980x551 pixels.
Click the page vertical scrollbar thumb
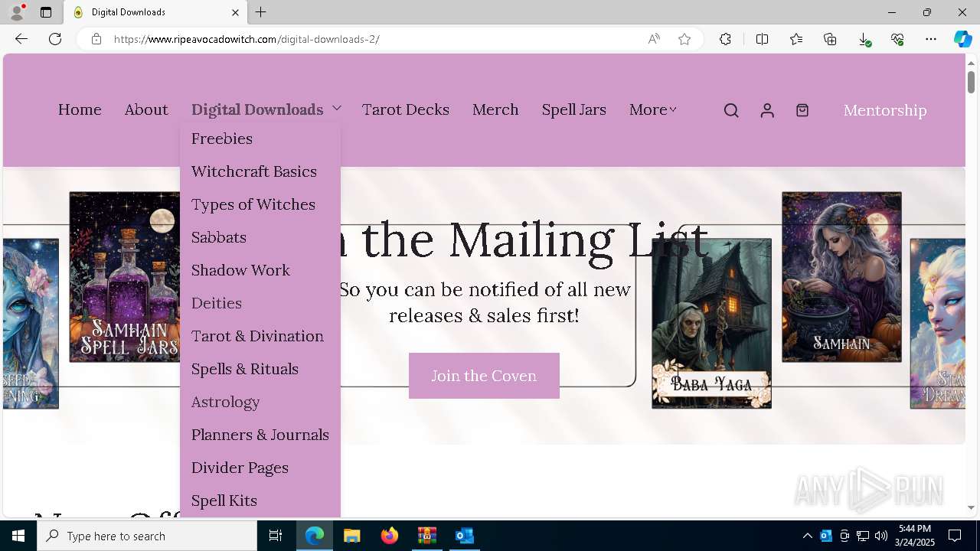click(971, 81)
